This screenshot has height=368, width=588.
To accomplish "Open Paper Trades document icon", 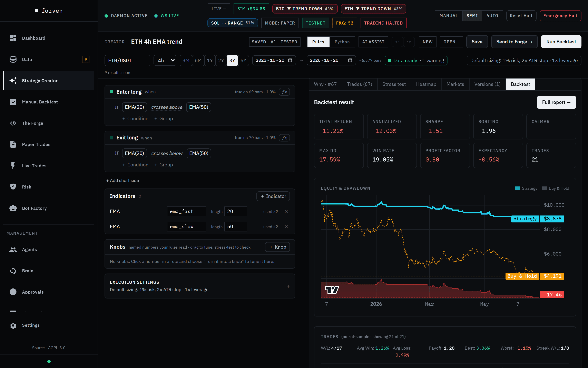I will pos(13,144).
